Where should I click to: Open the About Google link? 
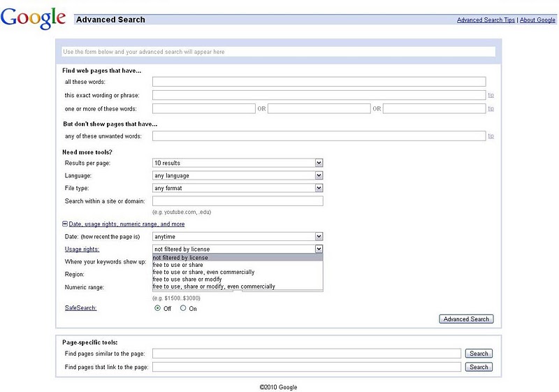[x=537, y=20]
